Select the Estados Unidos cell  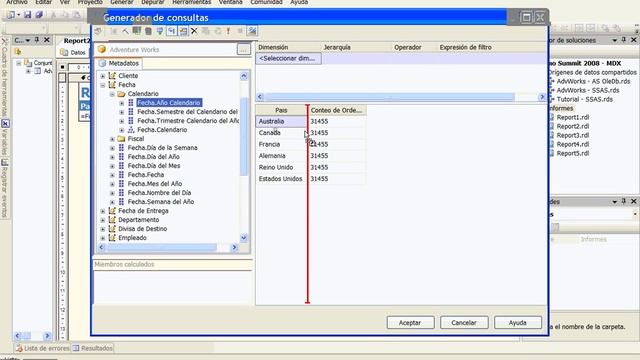(281, 179)
